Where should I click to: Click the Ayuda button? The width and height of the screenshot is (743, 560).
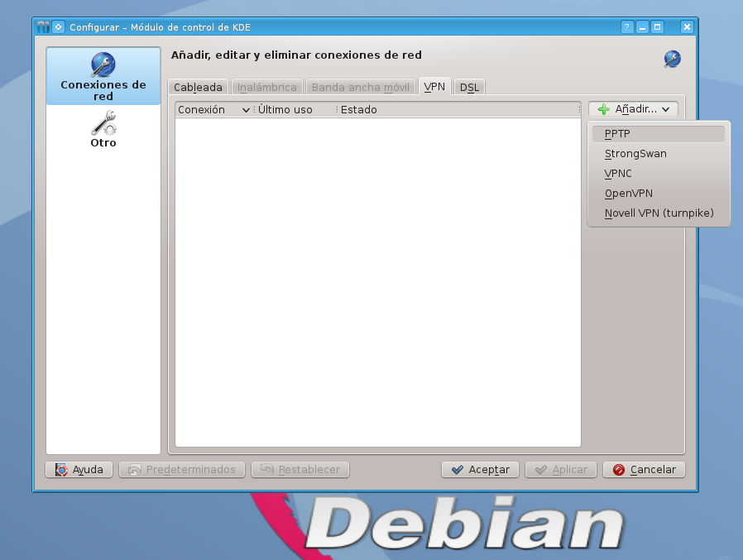(x=79, y=470)
